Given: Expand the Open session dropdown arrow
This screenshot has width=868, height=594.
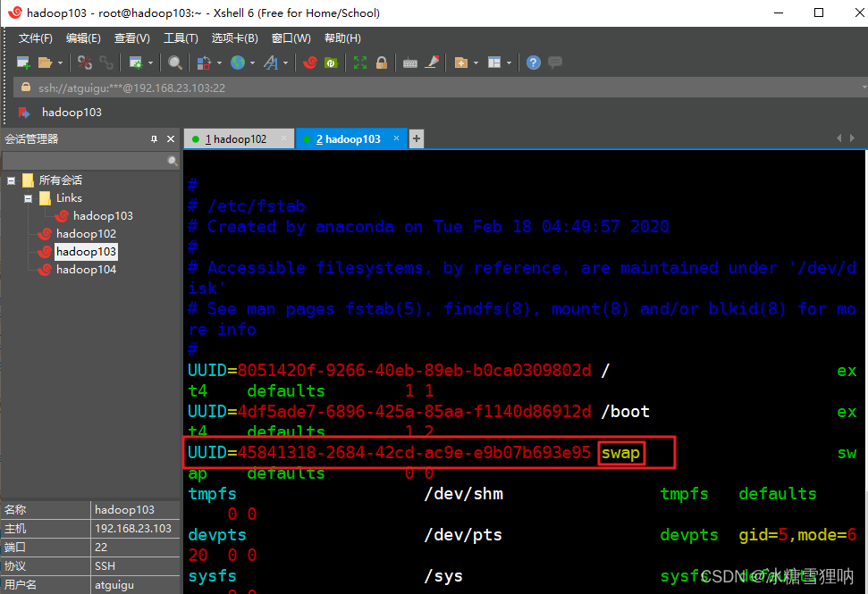Looking at the screenshot, I should pos(60,63).
